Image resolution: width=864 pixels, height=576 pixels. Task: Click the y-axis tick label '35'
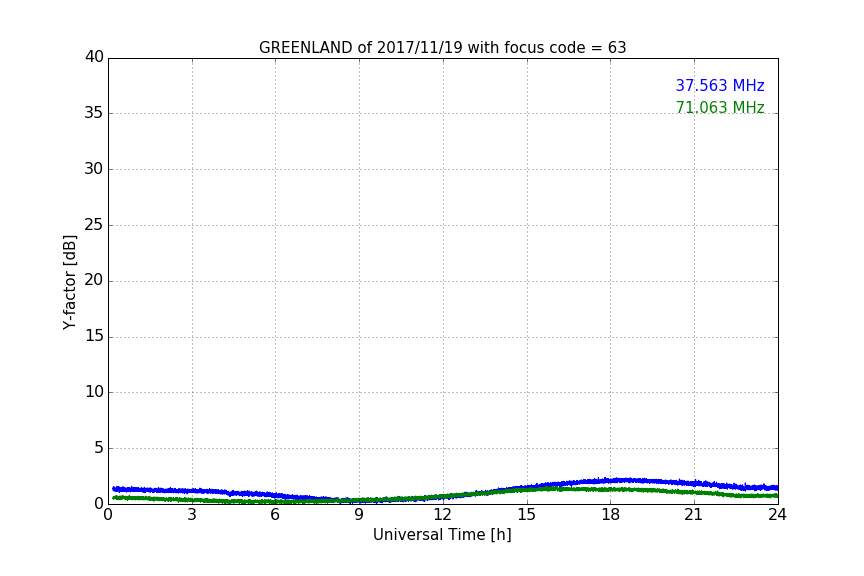pyautogui.click(x=94, y=112)
